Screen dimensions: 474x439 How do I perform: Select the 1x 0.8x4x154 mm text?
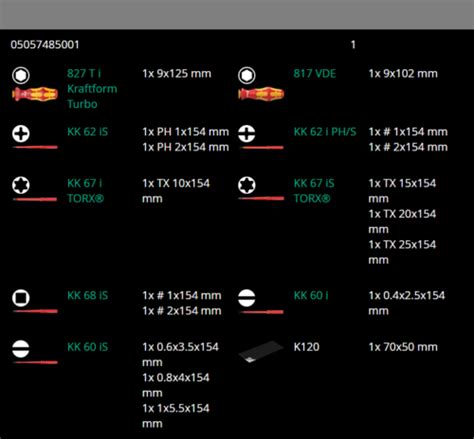tap(176, 385)
